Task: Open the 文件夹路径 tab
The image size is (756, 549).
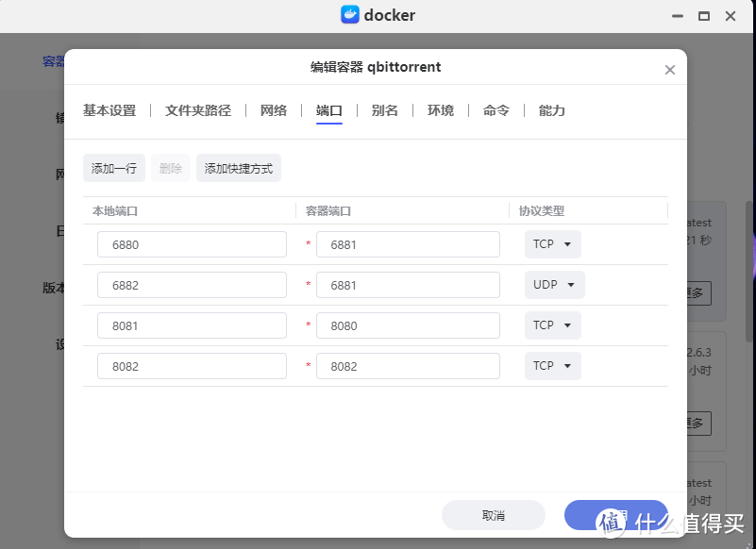Action: point(197,110)
